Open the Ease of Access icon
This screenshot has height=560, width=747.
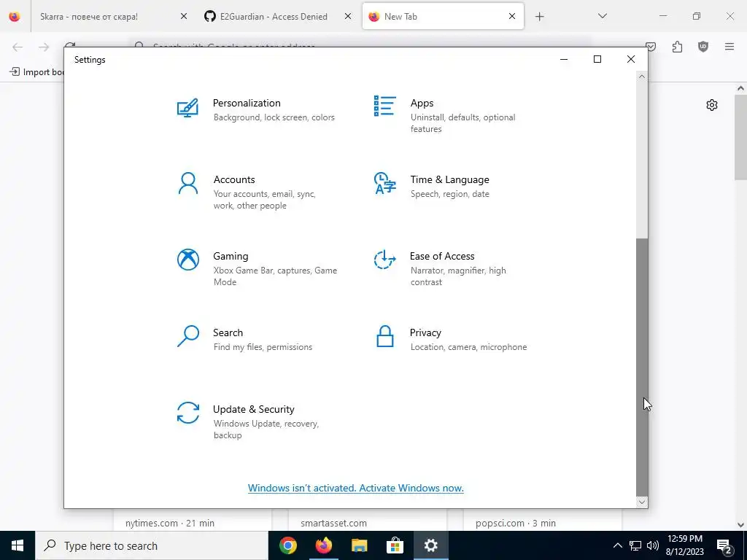coord(384,260)
